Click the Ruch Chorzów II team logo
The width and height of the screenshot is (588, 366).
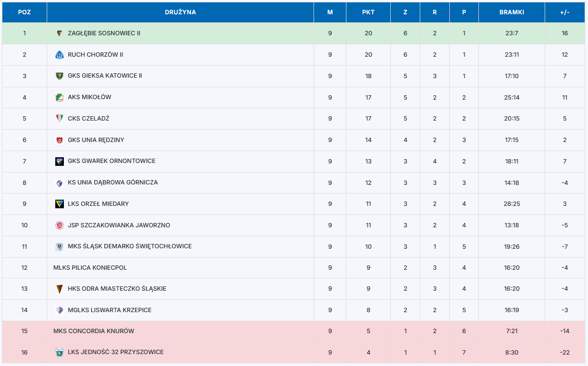(59, 55)
